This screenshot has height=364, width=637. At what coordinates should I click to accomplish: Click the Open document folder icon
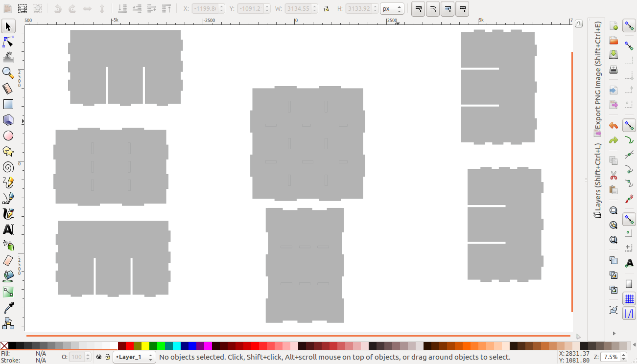click(x=613, y=41)
